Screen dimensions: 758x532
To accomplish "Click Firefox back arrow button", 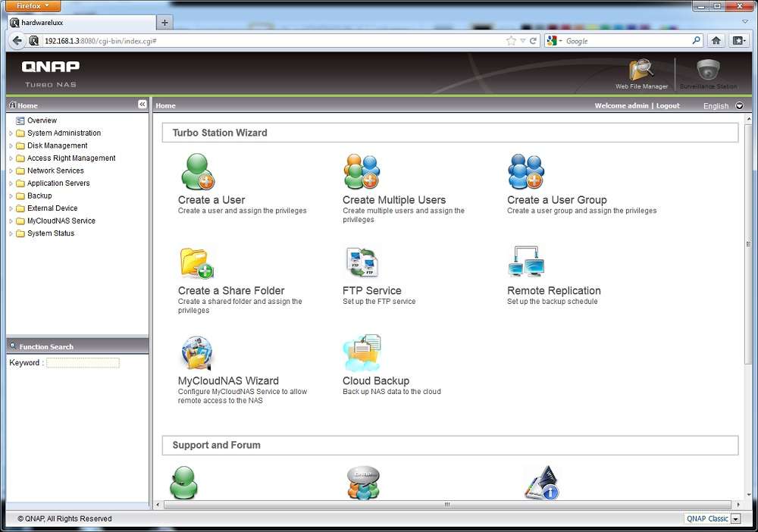I will point(17,41).
